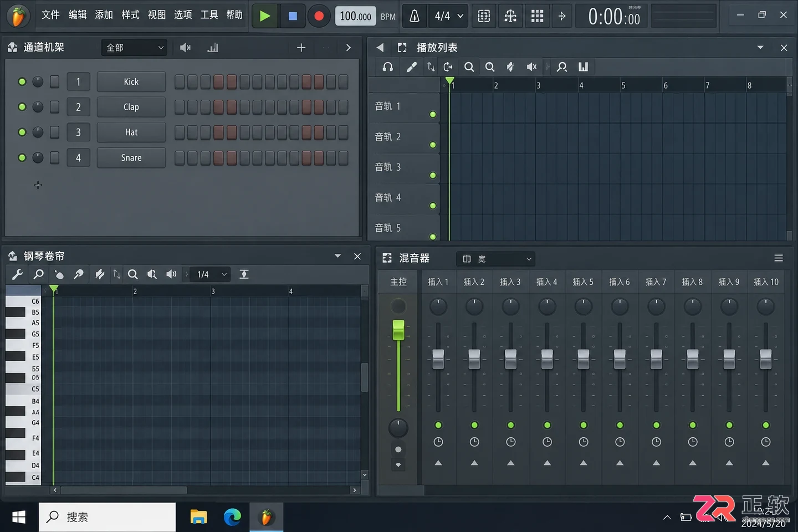798x532 pixels.
Task: Click the plus icon below the Snare channel
Action: (38, 185)
